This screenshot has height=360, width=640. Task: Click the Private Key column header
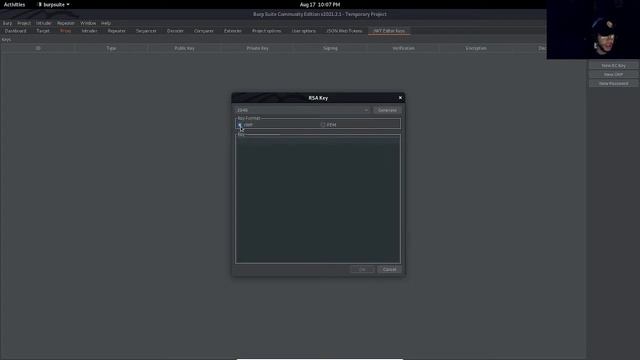[x=258, y=48]
